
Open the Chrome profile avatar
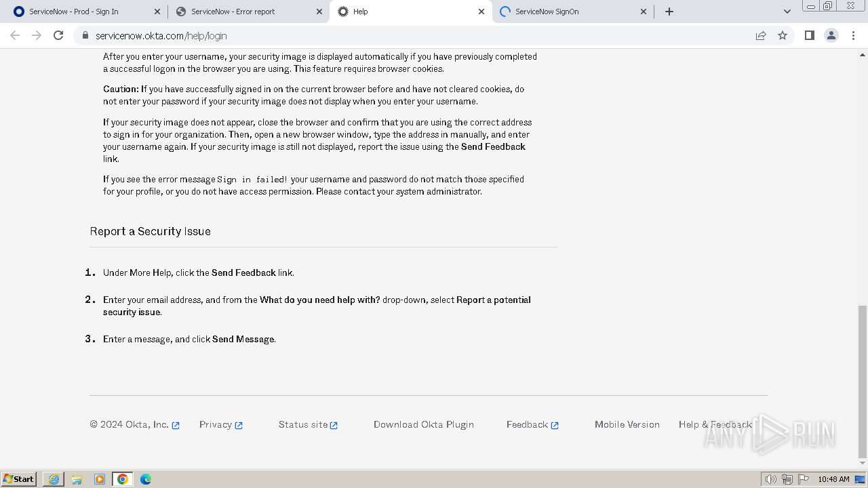(x=831, y=36)
